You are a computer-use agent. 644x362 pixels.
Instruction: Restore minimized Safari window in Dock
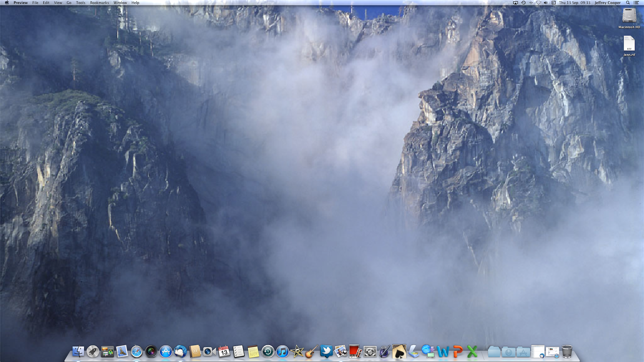pos(552,351)
